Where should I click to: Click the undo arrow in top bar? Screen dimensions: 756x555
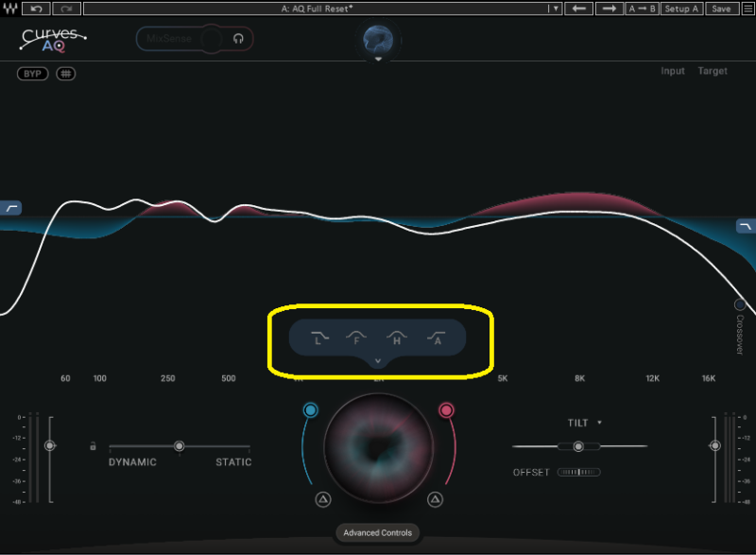(x=37, y=9)
